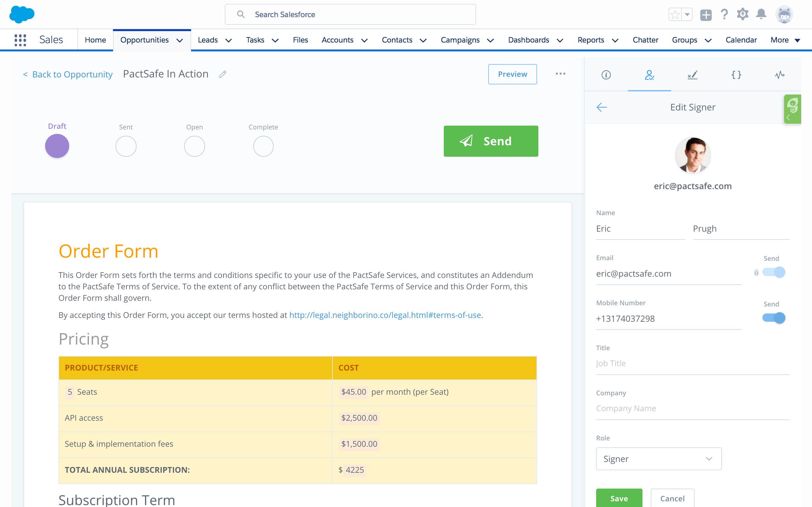Expand the More navigation menu
Viewport: 812px width, 507px height.
[785, 40]
